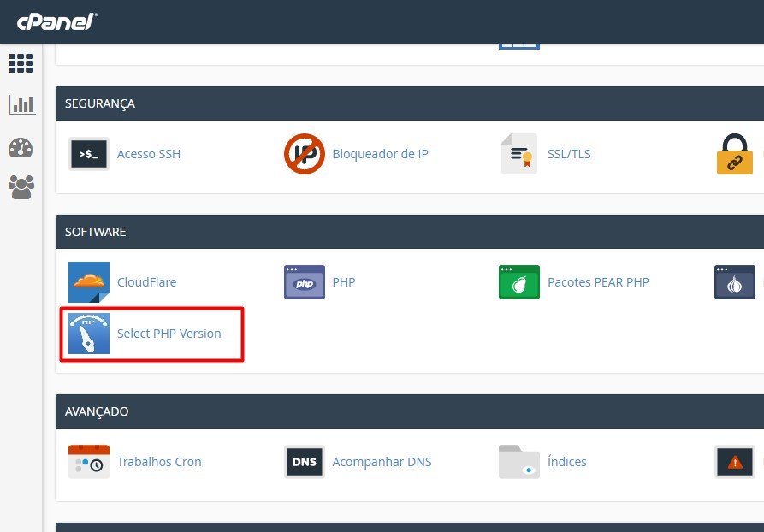
Task: Open the SSL/TLS link
Action: [x=569, y=154]
